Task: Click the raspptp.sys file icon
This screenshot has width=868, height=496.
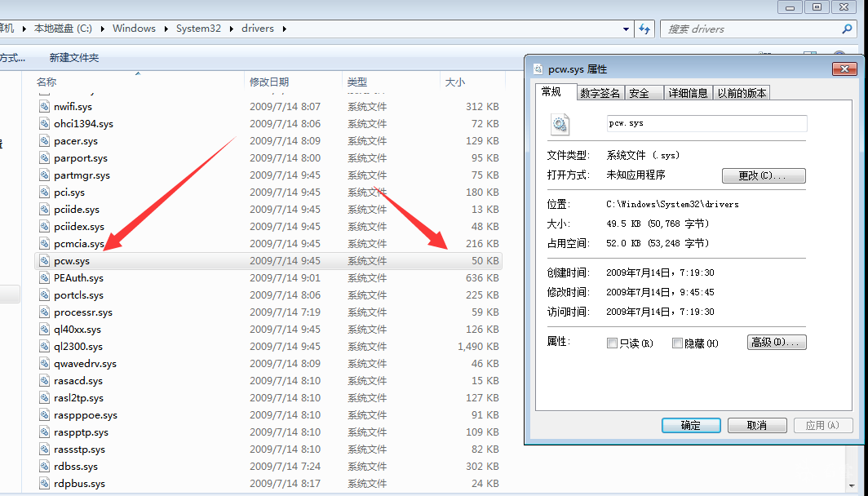Action: tap(44, 432)
